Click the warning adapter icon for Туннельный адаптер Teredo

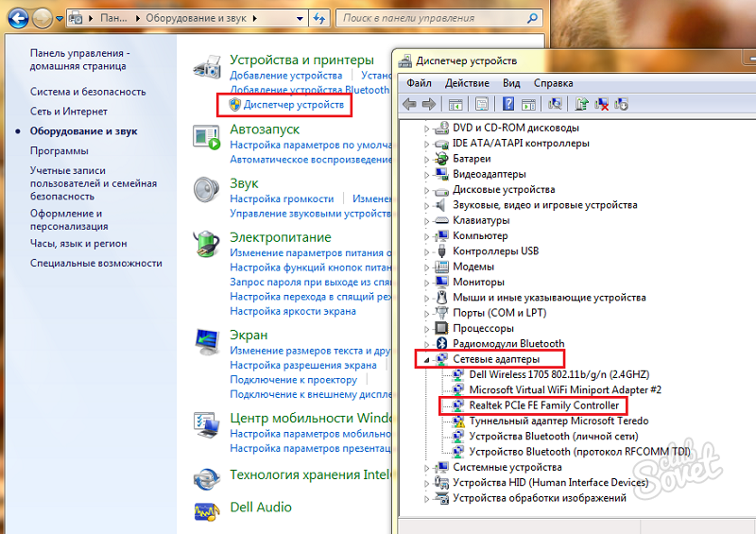tap(458, 422)
